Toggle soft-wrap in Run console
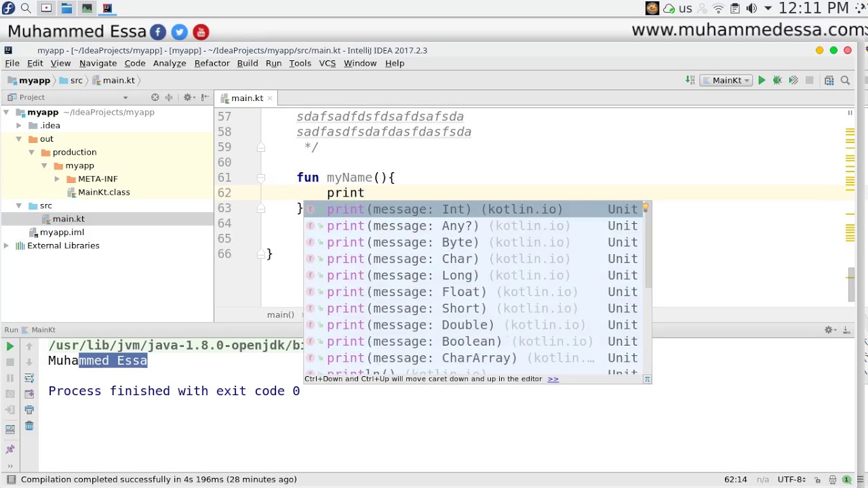Viewport: 868px width, 488px height. (x=29, y=378)
